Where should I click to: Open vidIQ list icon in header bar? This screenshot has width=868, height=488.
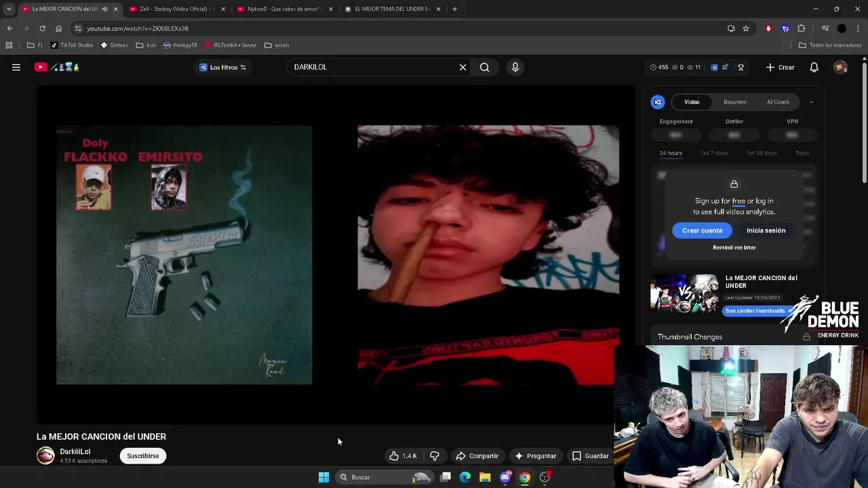725,67
